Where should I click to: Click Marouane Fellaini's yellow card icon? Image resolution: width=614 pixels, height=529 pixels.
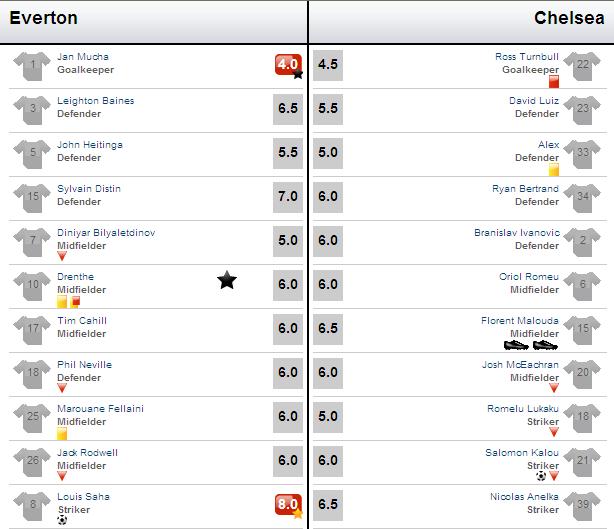(62, 434)
